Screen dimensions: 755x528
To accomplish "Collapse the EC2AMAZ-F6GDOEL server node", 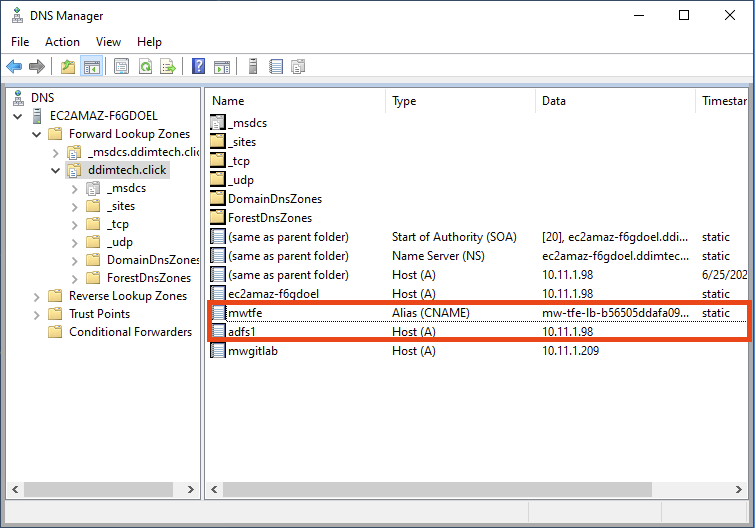I will click(18, 116).
